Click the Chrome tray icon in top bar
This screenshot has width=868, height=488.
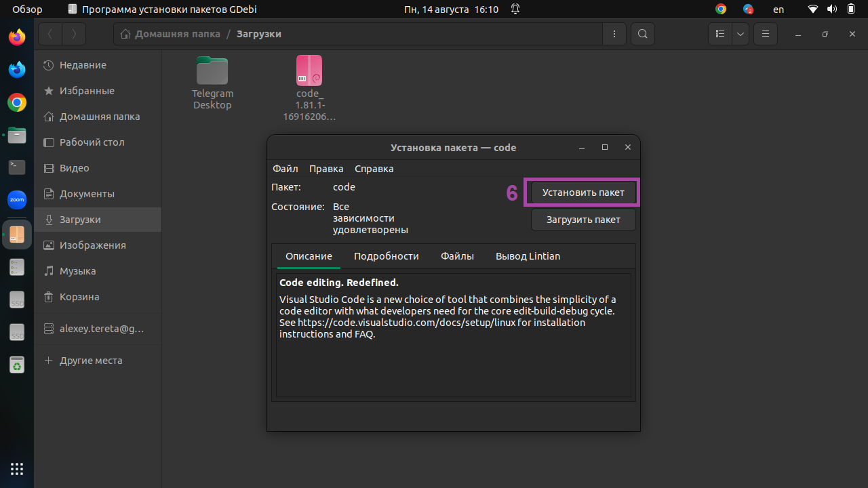pos(720,9)
